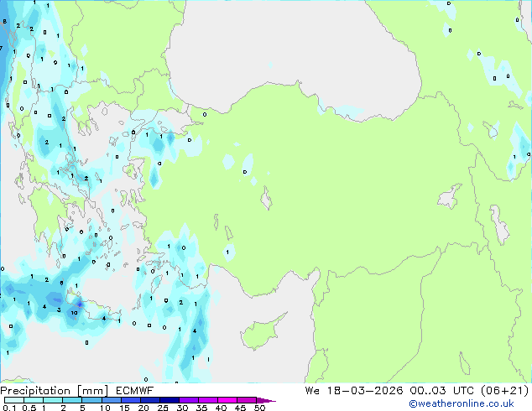Viewport: 532px width, 411px height.
Task: Select the 10–15 mm legend color box
Action: point(111,400)
